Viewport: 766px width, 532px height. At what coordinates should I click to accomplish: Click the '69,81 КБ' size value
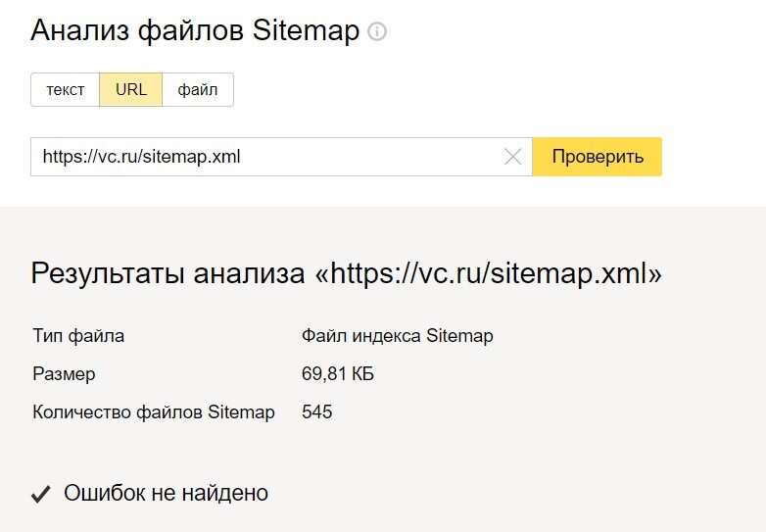click(338, 374)
